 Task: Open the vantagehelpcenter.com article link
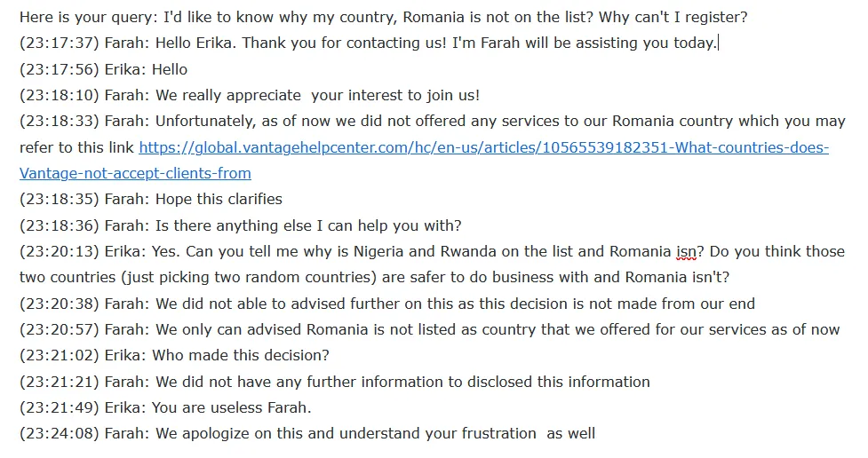tap(483, 147)
